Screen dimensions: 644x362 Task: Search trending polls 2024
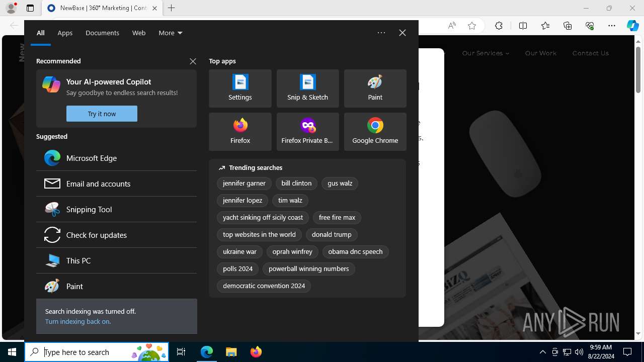coord(237,269)
